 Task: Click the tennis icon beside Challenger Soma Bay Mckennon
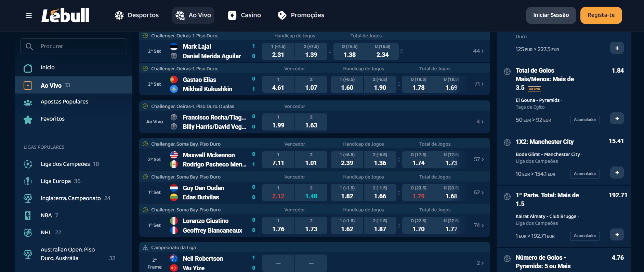pos(145,144)
